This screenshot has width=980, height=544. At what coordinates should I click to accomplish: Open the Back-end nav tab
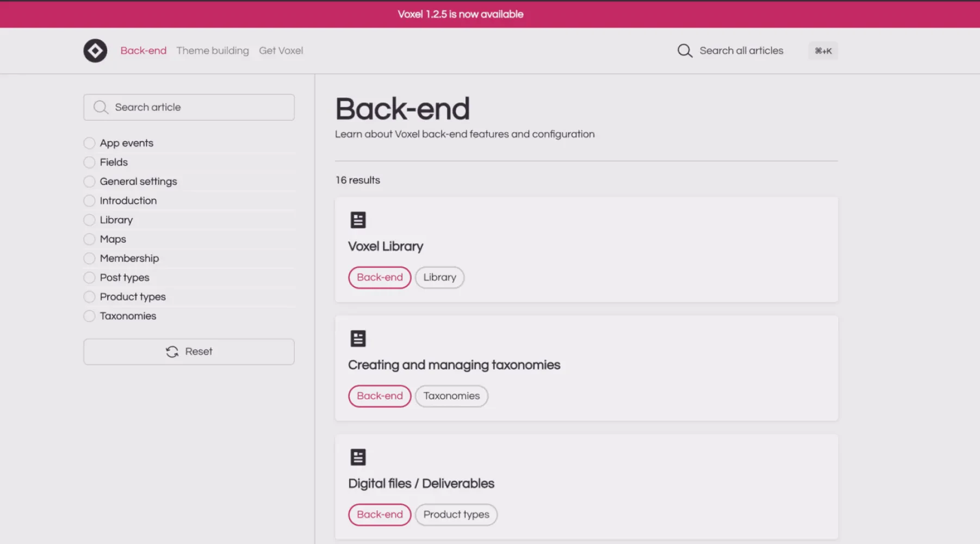point(144,51)
